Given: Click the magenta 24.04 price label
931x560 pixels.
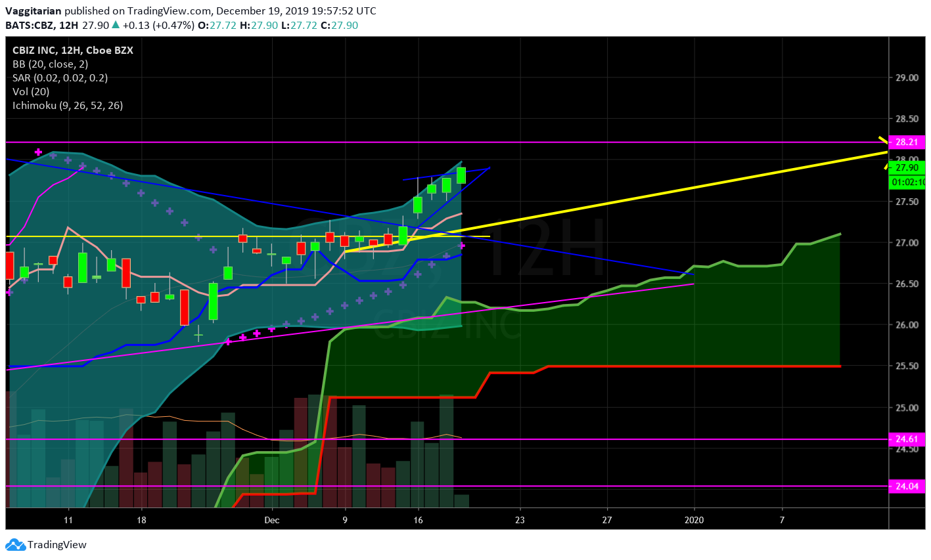Looking at the screenshot, I should (907, 486).
